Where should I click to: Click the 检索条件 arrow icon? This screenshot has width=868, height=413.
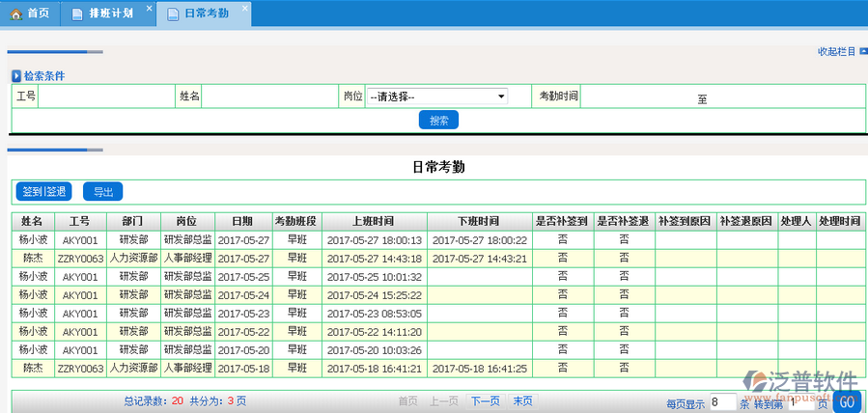(16, 75)
